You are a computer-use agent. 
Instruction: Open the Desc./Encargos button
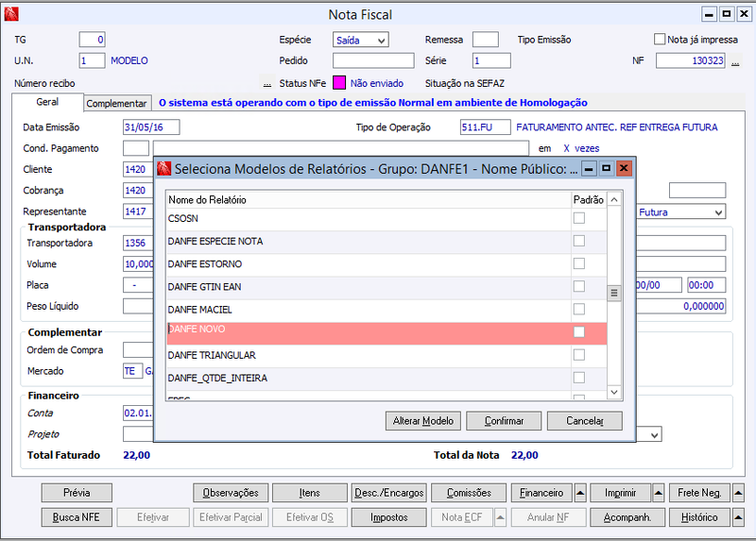(x=389, y=493)
